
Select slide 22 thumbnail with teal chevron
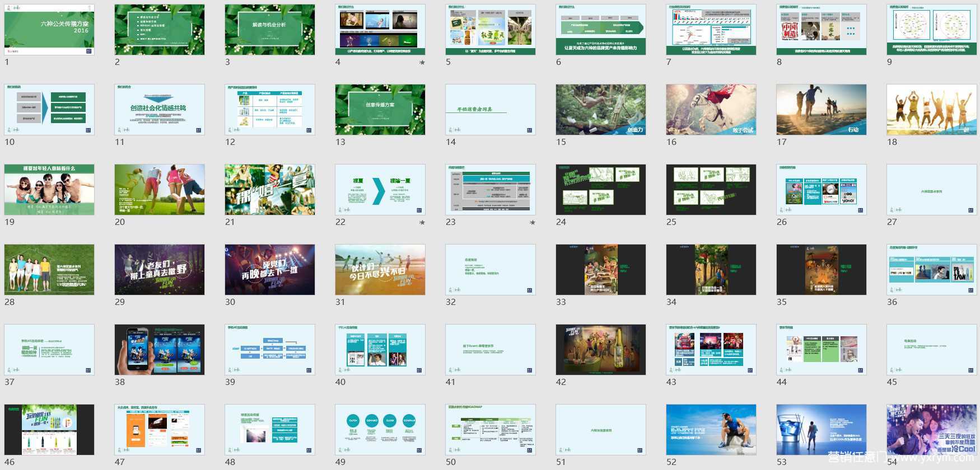click(380, 190)
